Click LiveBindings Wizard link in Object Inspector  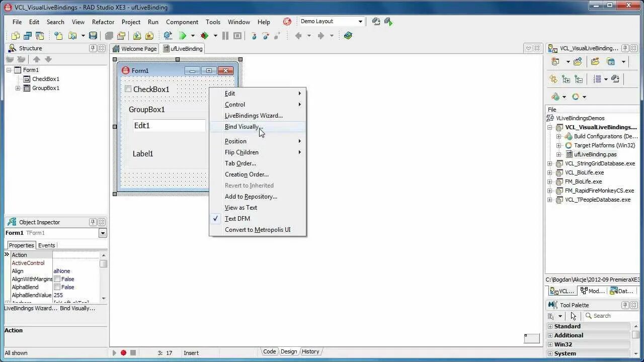[x=31, y=308]
